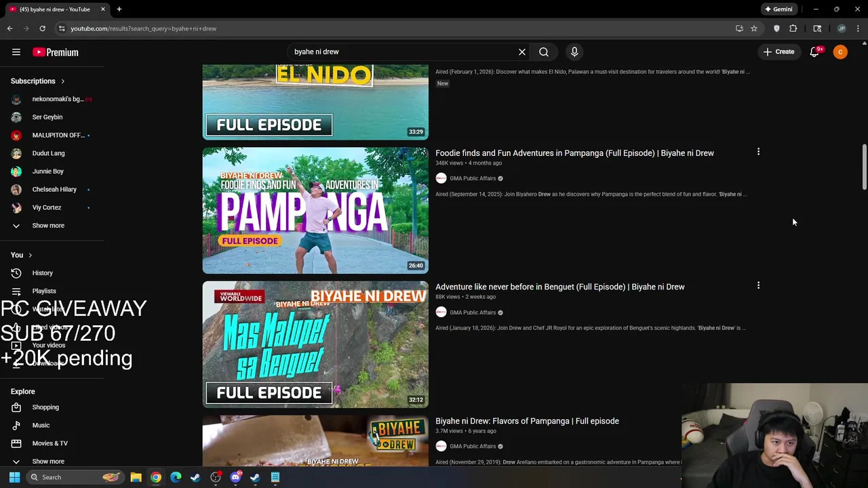The height and width of the screenshot is (488, 868).
Task: Play the Flavors of Pampanga thumbnail
Action: pyautogui.click(x=315, y=441)
